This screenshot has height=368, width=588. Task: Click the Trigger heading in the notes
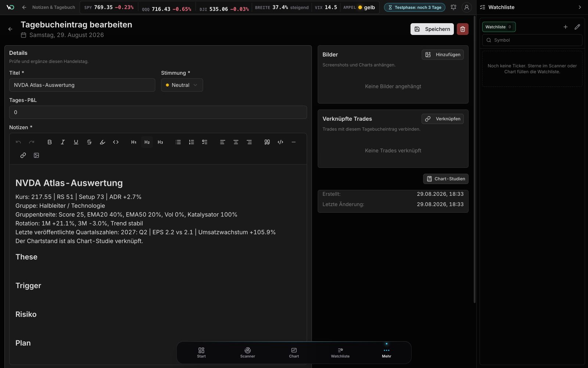28,286
